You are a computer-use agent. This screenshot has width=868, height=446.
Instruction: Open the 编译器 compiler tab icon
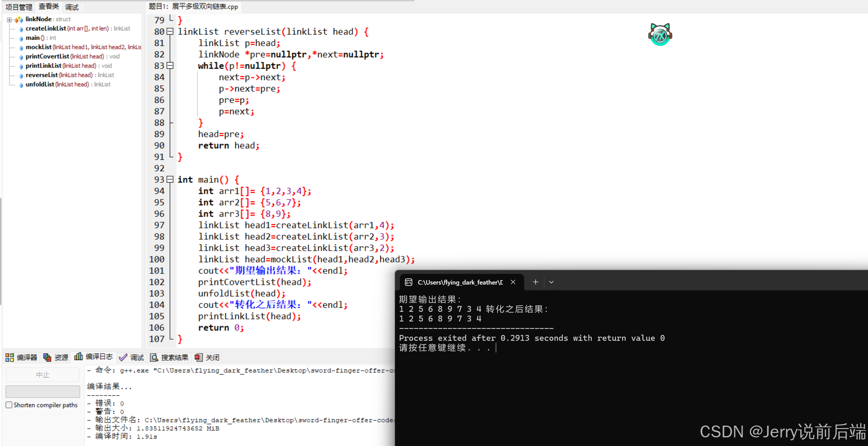(x=10, y=357)
